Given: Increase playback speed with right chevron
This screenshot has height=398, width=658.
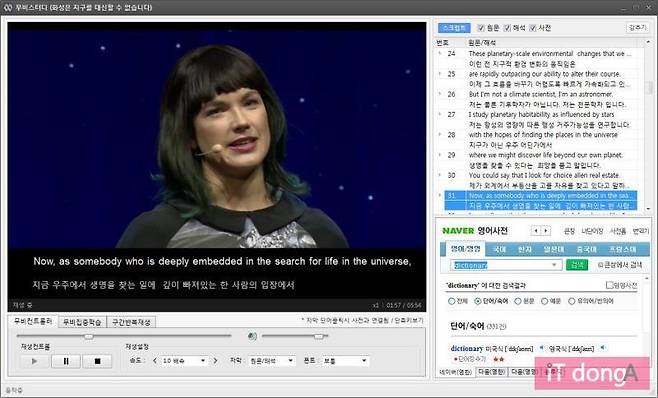Looking at the screenshot, I should (x=215, y=361).
